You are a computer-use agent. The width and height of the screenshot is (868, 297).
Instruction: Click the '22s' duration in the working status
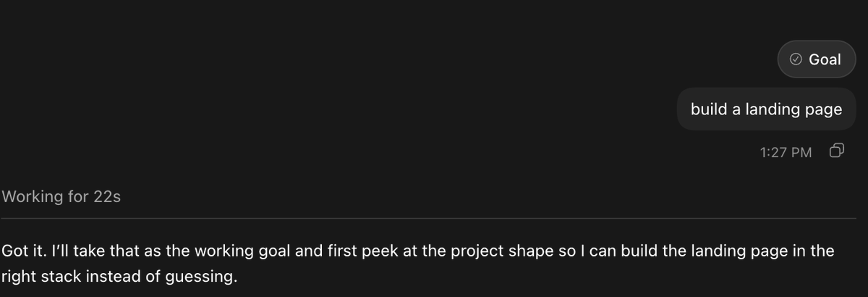pos(107,196)
